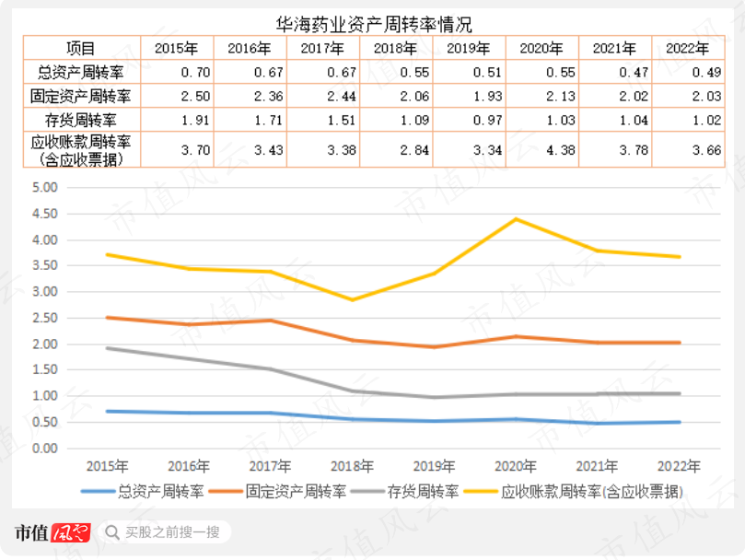
Task: Click the 2.44 cell in table
Action: [x=323, y=96]
